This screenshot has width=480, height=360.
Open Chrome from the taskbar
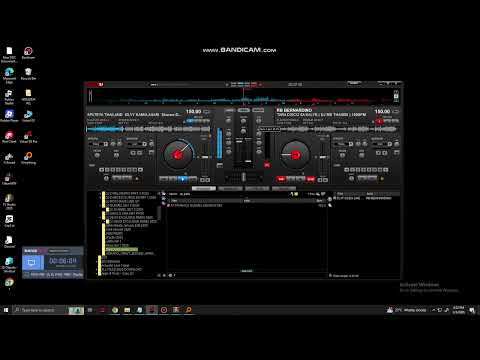click(115, 310)
